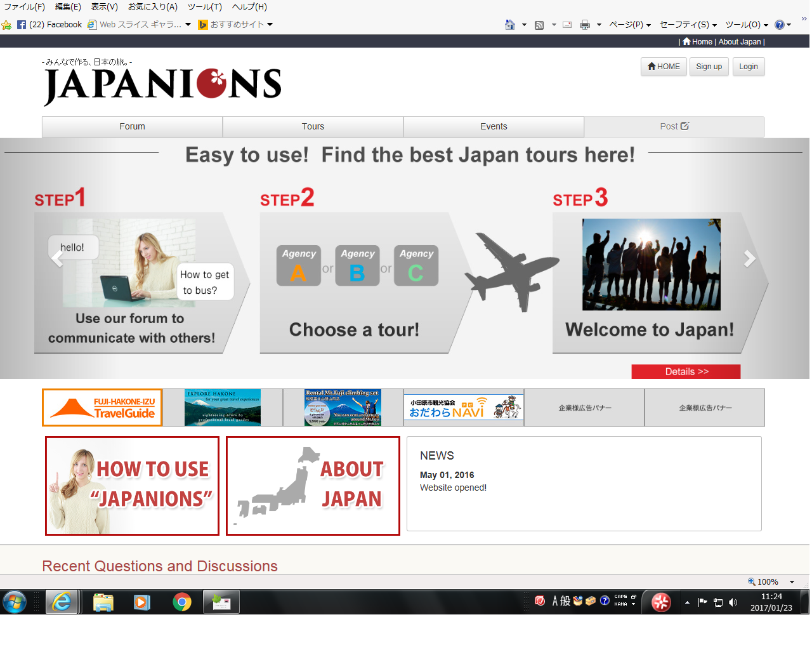Click the HOME button with house icon
812x650 pixels.
[x=664, y=67]
